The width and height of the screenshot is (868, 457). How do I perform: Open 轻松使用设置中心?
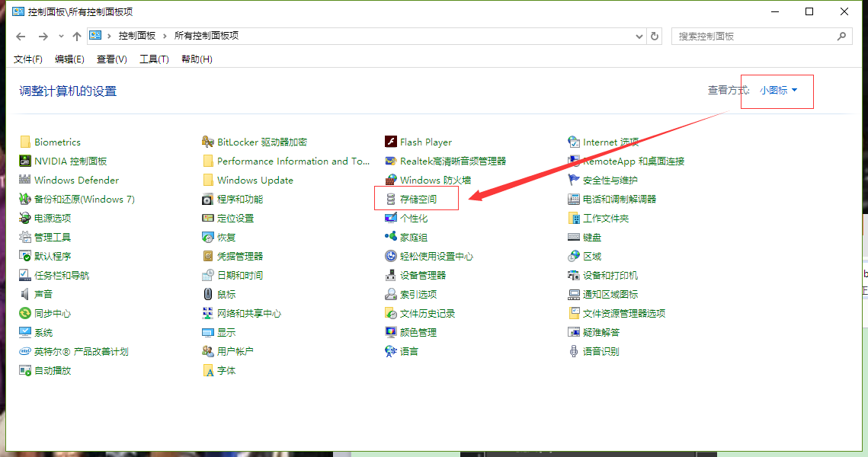tap(430, 256)
